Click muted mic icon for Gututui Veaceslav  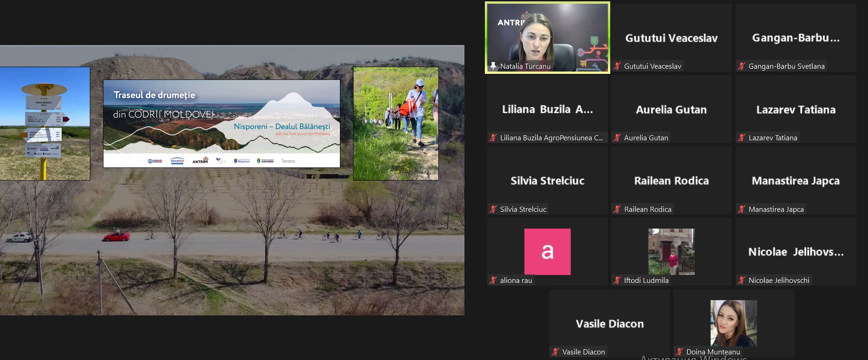(617, 66)
